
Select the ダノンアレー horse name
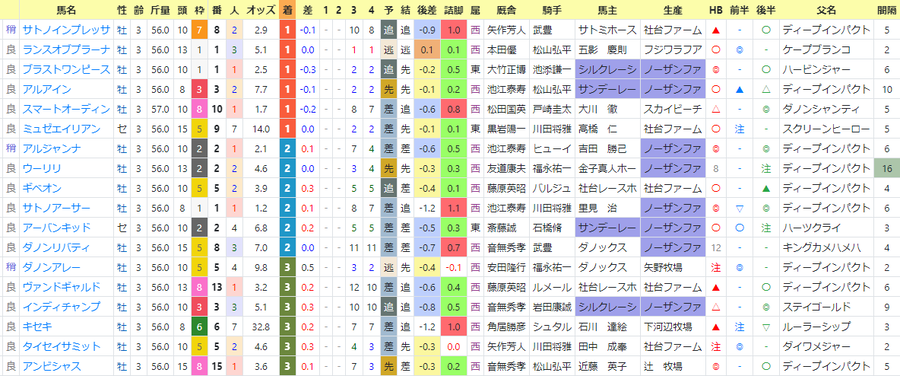coord(51,268)
